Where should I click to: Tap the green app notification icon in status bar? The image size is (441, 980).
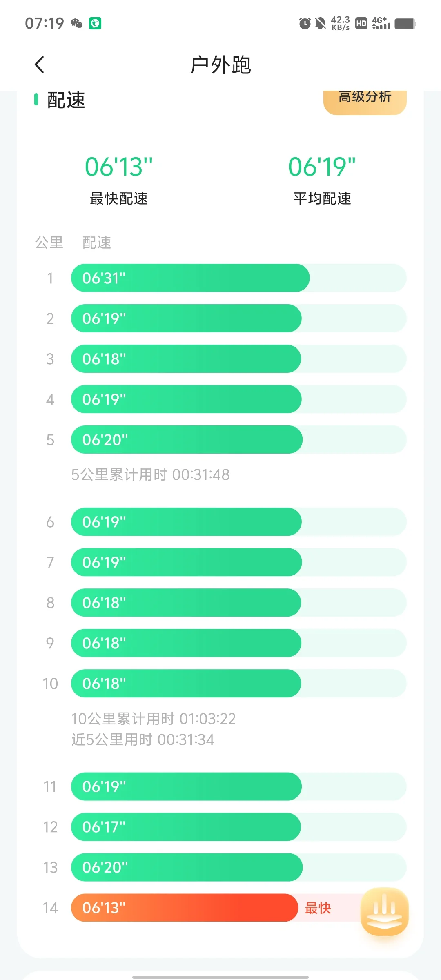tap(95, 23)
